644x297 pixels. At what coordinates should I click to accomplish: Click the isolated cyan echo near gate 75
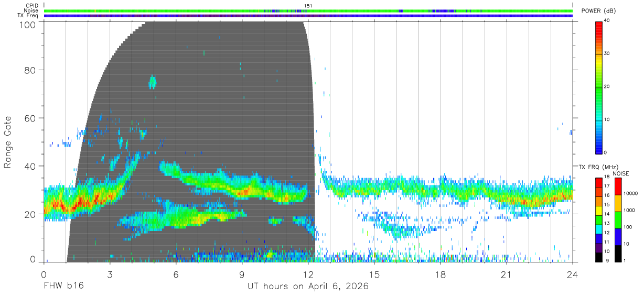pyautogui.click(x=153, y=82)
